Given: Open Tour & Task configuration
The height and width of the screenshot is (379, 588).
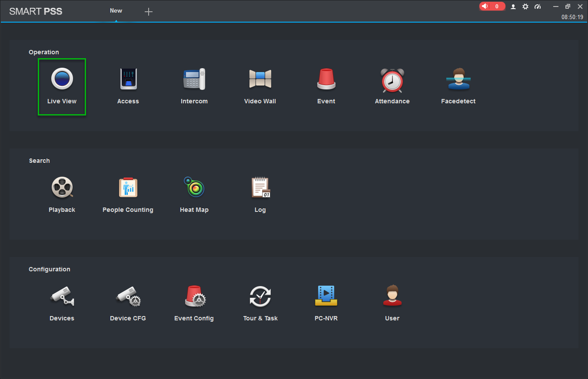Looking at the screenshot, I should pos(260,304).
